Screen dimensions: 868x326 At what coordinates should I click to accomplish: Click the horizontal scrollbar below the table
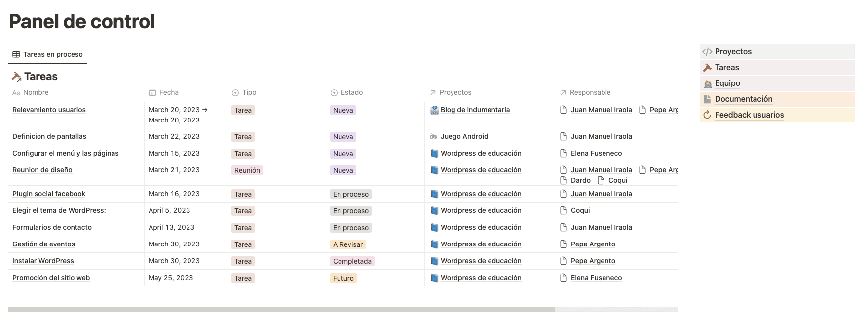281,309
